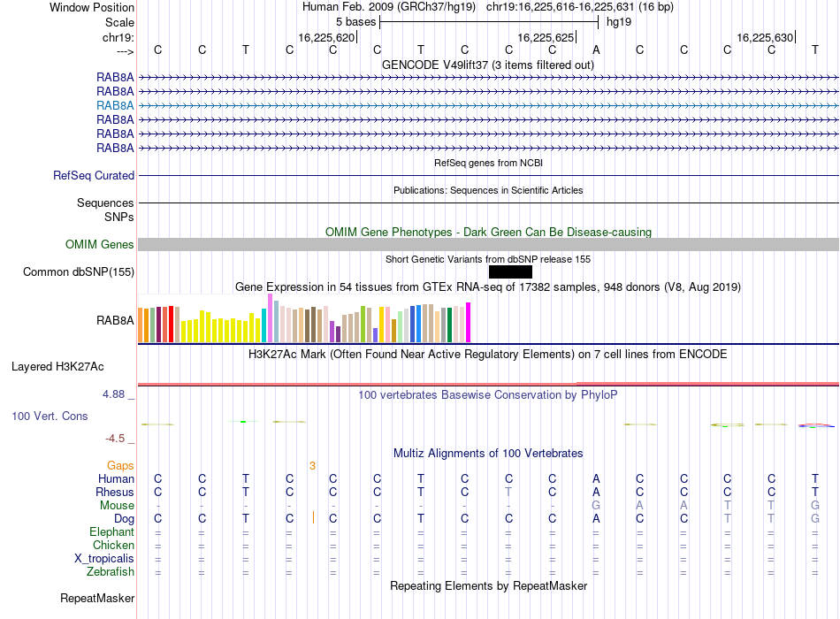Click the OMIM Gene Phenotypes green title
The image size is (840, 619).
click(489, 232)
